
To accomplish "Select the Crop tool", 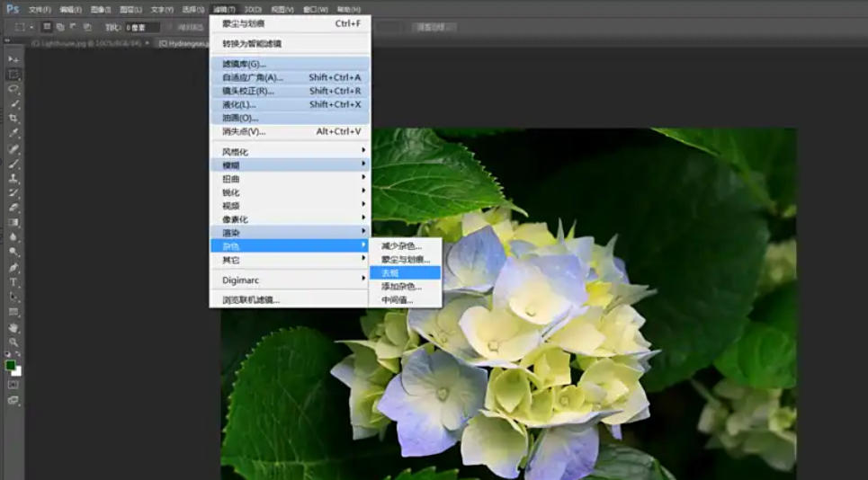I will (13, 119).
